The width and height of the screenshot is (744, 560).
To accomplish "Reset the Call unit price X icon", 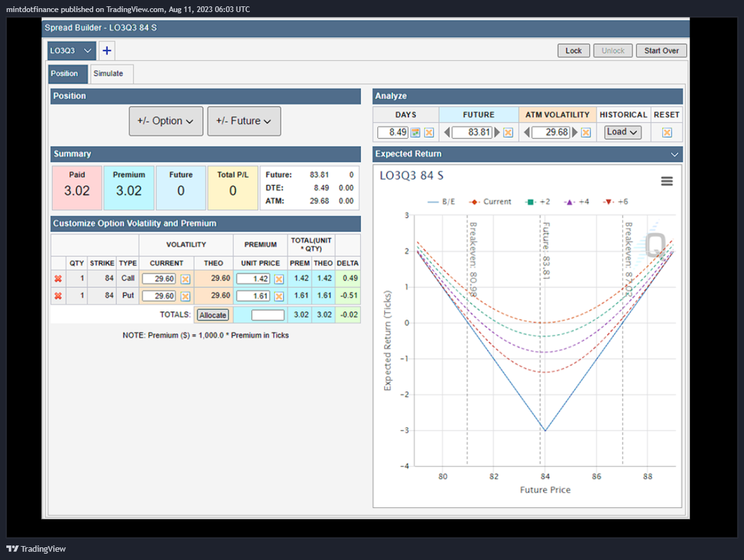I will coord(279,279).
